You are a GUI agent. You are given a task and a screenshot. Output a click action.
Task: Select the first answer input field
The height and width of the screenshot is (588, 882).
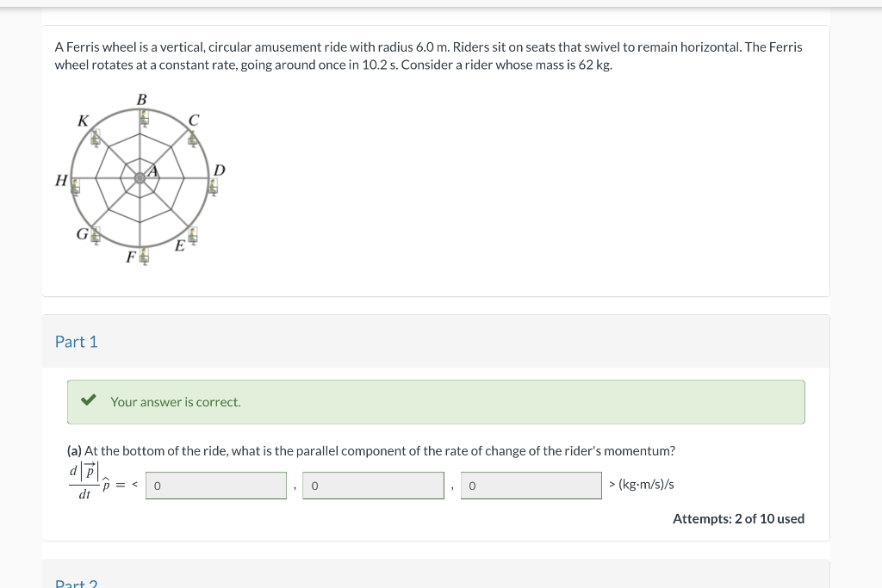pos(215,485)
